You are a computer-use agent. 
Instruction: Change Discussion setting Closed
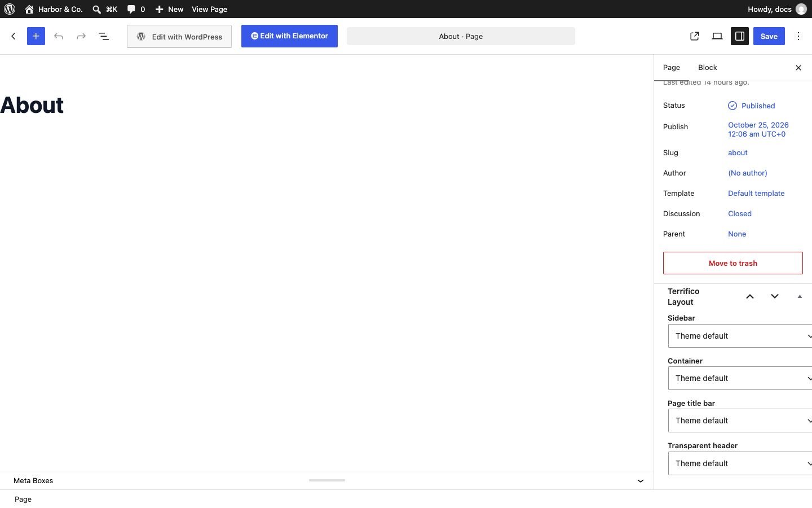coord(740,213)
